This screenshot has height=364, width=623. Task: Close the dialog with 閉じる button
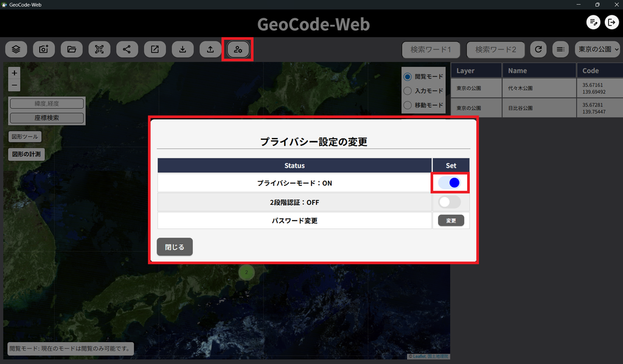coord(175,247)
